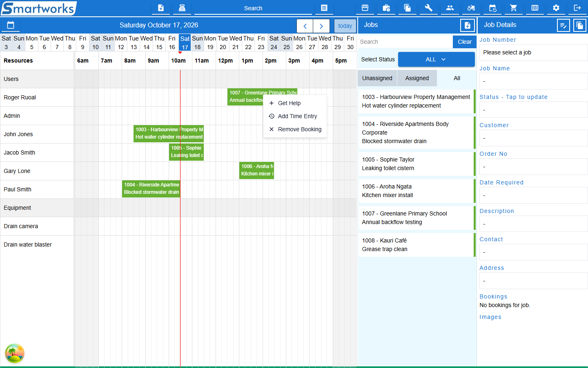Select job 1006 Aroha Ngata in Jobs list
Image resolution: width=588 pixels, height=368 pixels.
(x=416, y=191)
